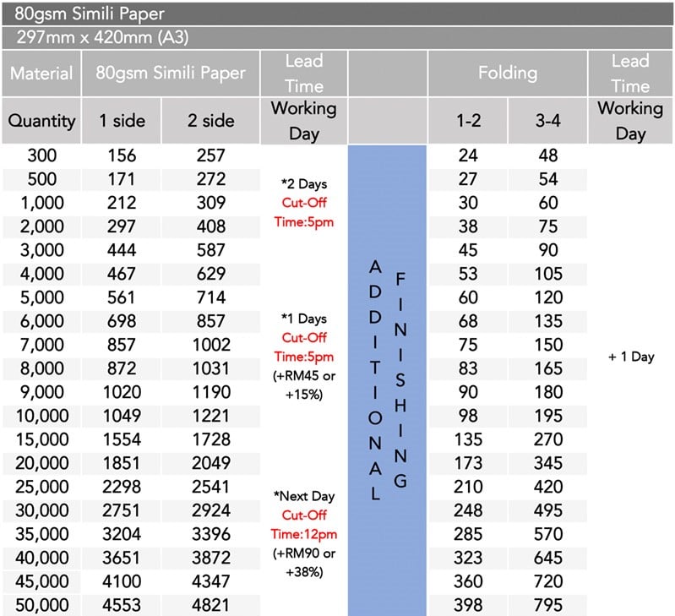Click the 50,000 quantity row label
675x616 pixels.
pyautogui.click(x=42, y=605)
